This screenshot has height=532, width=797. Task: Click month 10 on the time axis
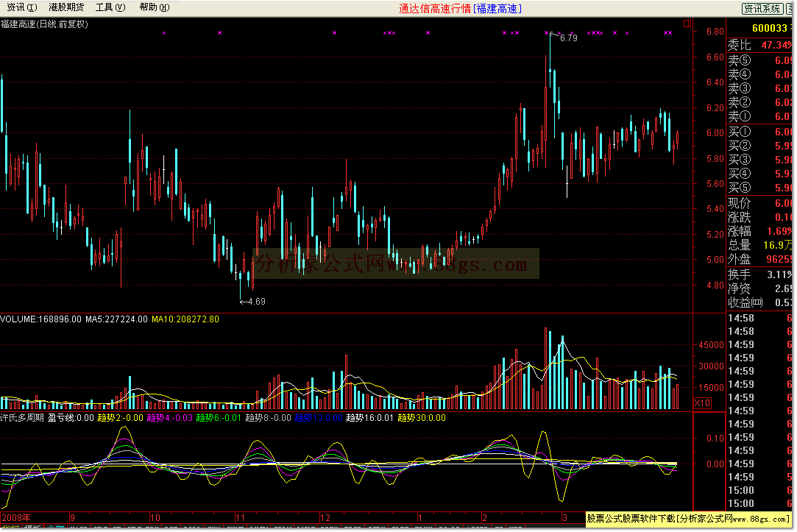click(155, 518)
